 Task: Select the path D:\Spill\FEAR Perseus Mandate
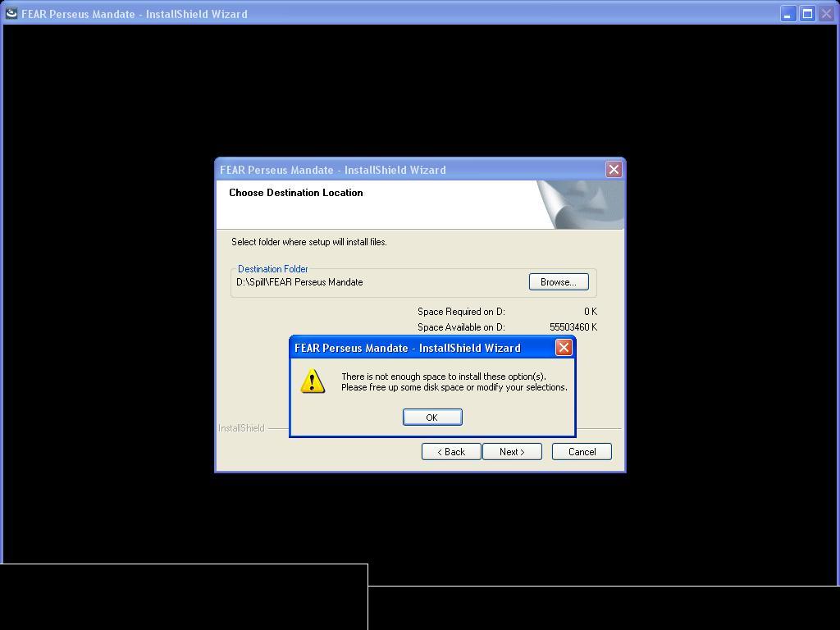(299, 282)
